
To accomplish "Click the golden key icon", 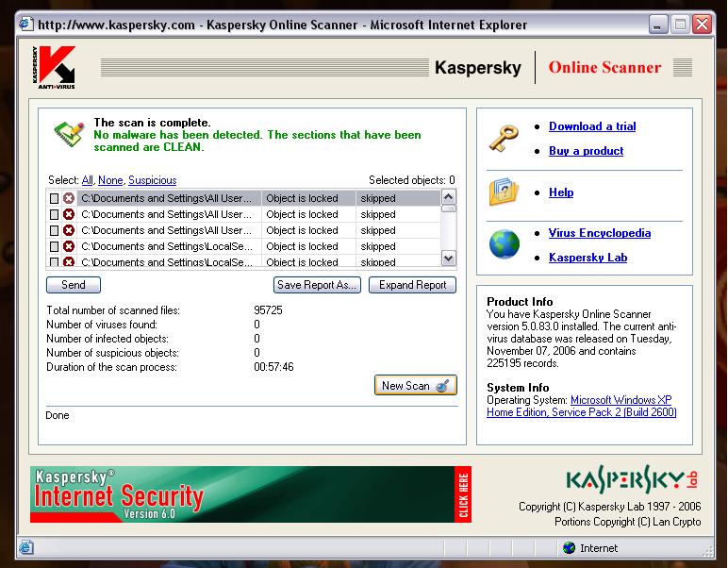I will tap(504, 138).
